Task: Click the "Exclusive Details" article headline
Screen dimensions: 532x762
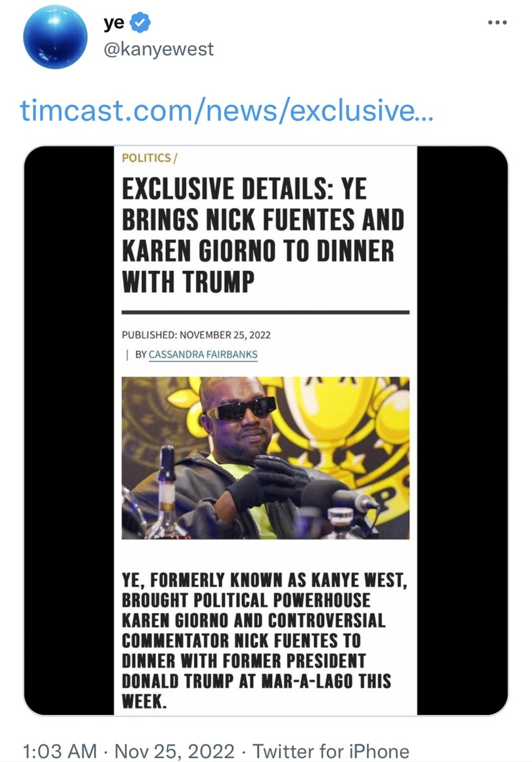Action: [x=263, y=236]
